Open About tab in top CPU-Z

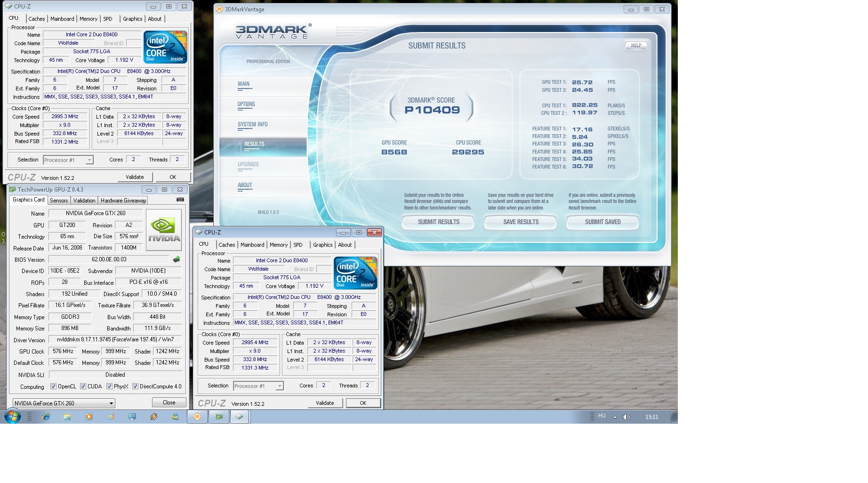tap(154, 19)
